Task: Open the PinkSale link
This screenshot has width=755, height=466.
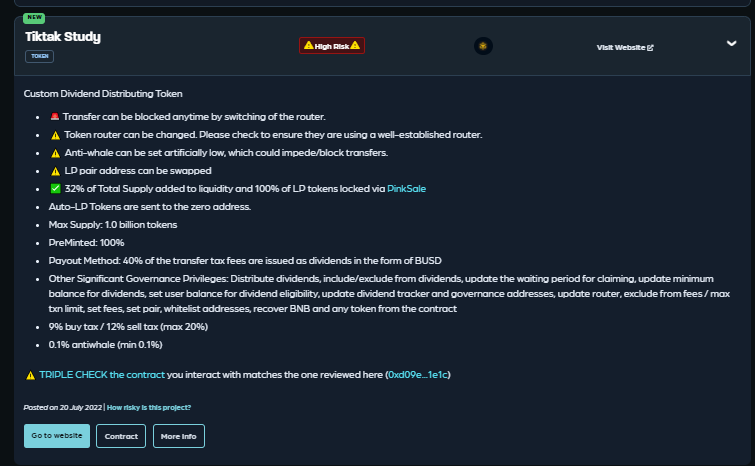Action: coord(406,189)
